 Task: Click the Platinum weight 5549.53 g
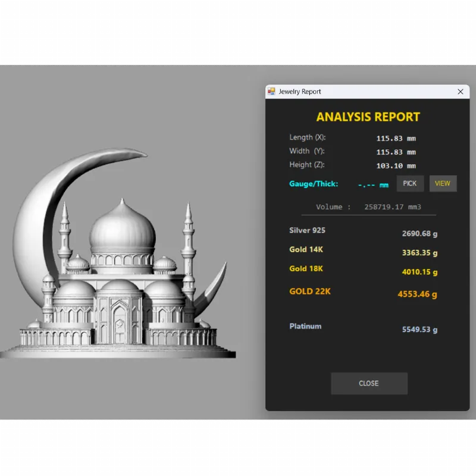[x=419, y=330]
